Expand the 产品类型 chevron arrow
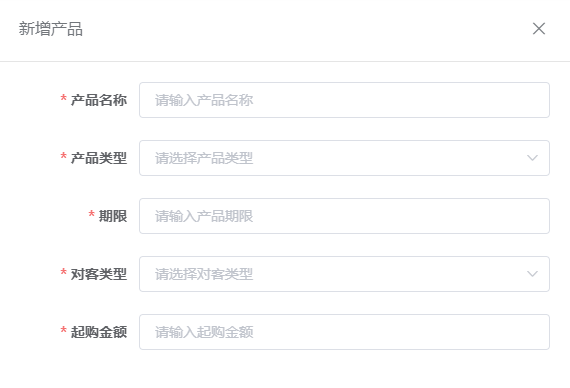Screen dimensions: 570x388 click(x=532, y=158)
